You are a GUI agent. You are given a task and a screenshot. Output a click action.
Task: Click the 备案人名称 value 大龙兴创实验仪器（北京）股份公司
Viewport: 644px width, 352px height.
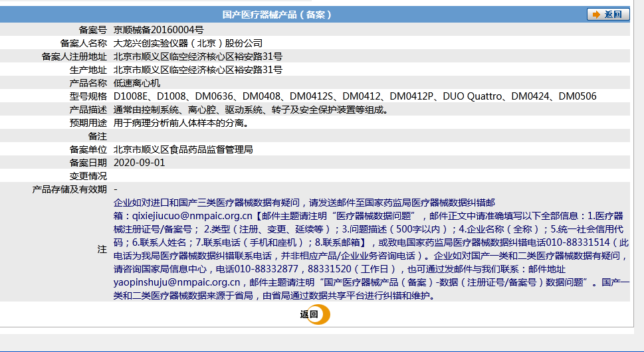(x=187, y=43)
